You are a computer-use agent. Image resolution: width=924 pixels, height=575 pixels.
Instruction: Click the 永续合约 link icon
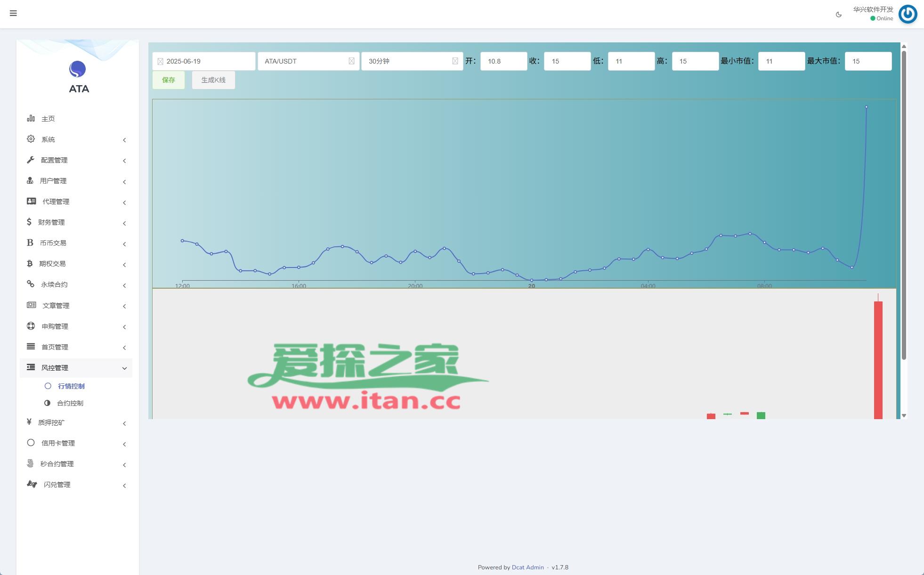tap(31, 284)
